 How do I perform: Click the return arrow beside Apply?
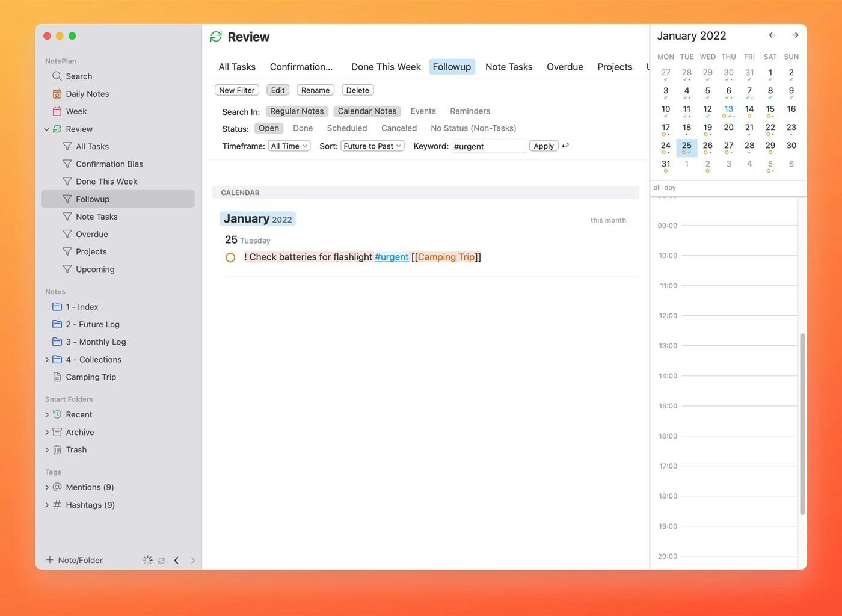565,145
